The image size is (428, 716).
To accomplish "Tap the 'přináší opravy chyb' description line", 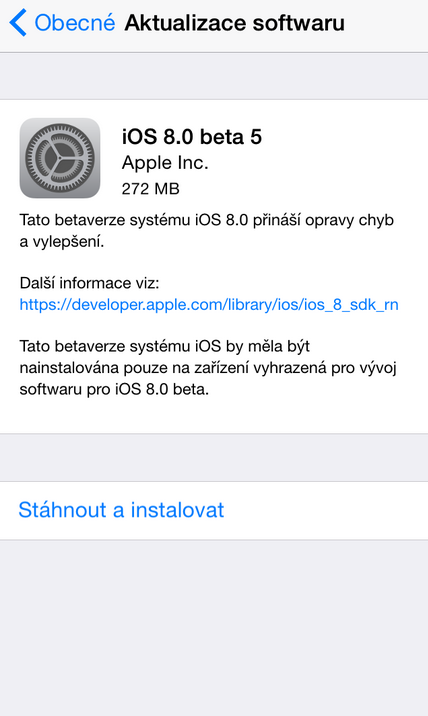I will 206,220.
